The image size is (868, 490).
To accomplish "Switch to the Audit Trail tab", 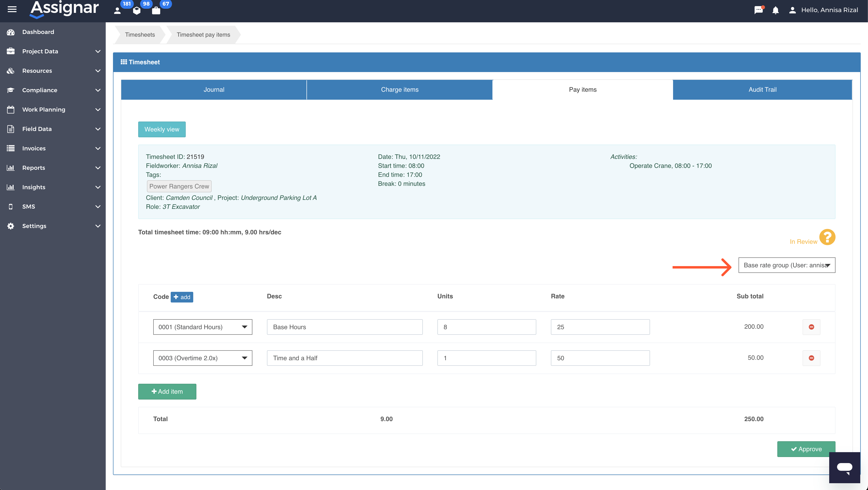I will coord(762,89).
